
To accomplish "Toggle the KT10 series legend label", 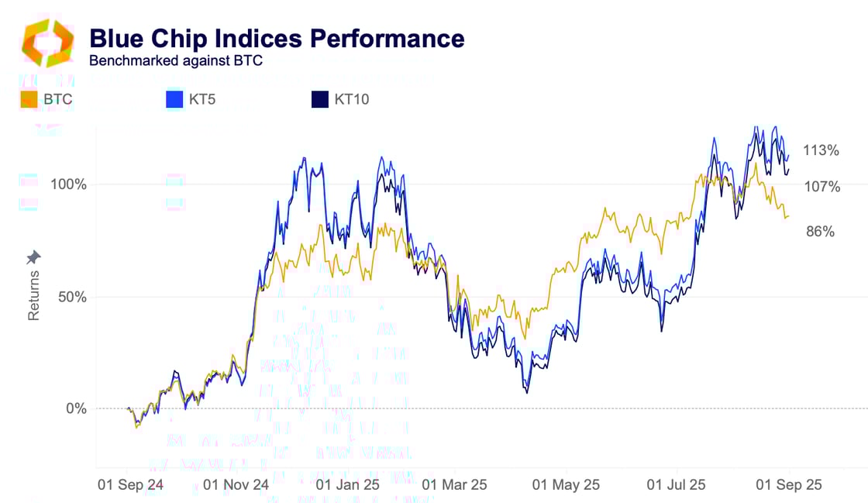I will [351, 99].
